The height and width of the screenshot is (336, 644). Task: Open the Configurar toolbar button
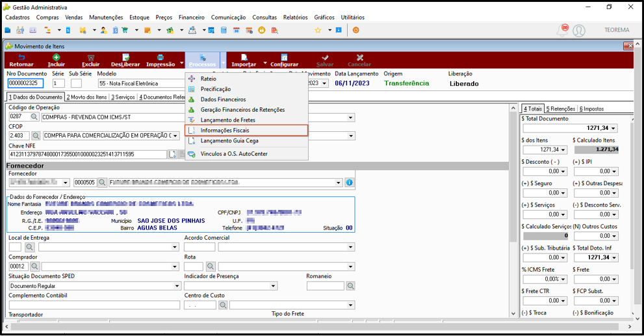[284, 60]
